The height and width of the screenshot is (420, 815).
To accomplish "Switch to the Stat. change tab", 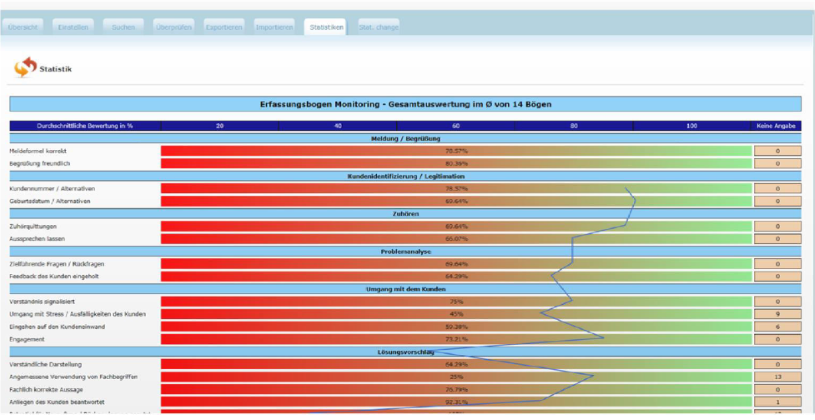I will click(x=378, y=26).
